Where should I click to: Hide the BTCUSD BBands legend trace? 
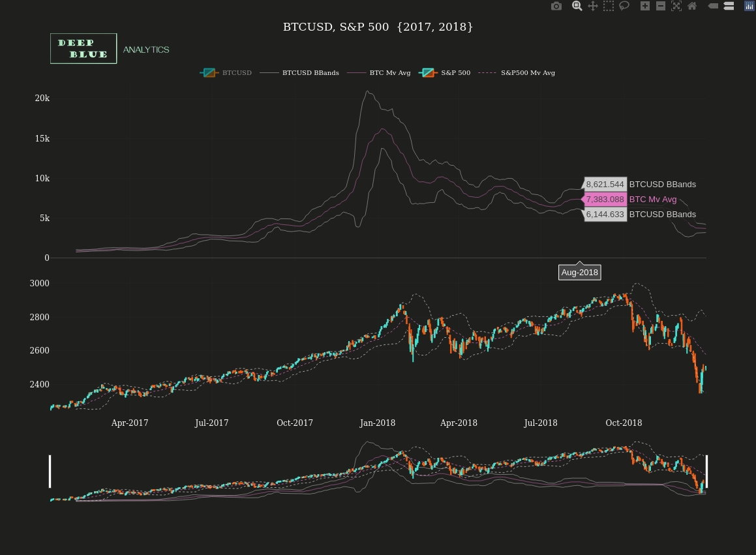click(x=300, y=73)
